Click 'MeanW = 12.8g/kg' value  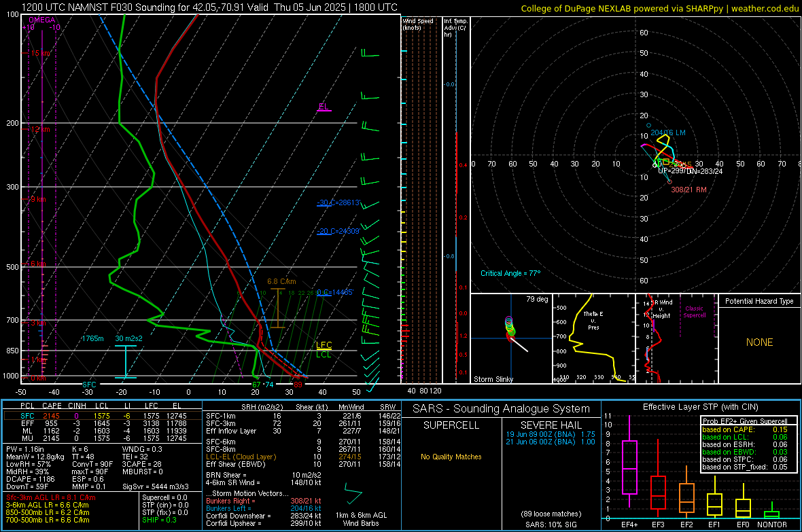pos(35,457)
